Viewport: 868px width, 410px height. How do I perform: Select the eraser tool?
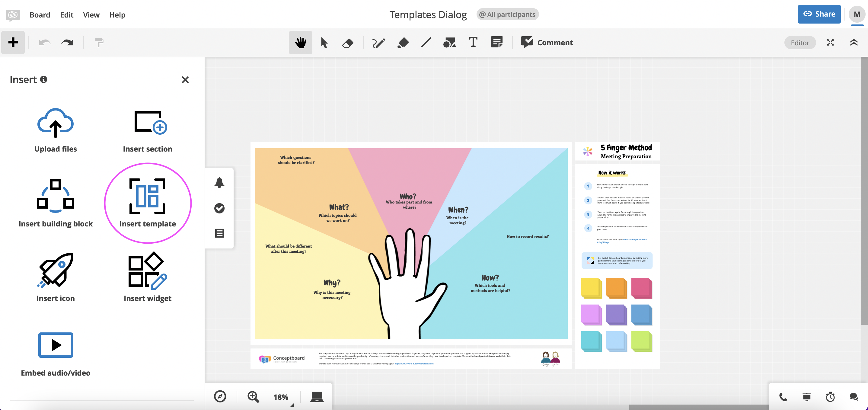click(347, 43)
